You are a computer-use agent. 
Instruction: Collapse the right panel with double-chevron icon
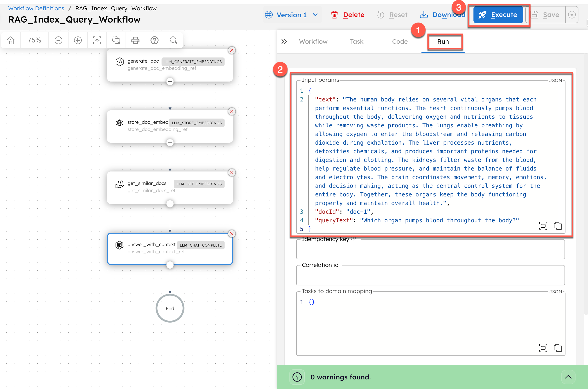point(284,41)
